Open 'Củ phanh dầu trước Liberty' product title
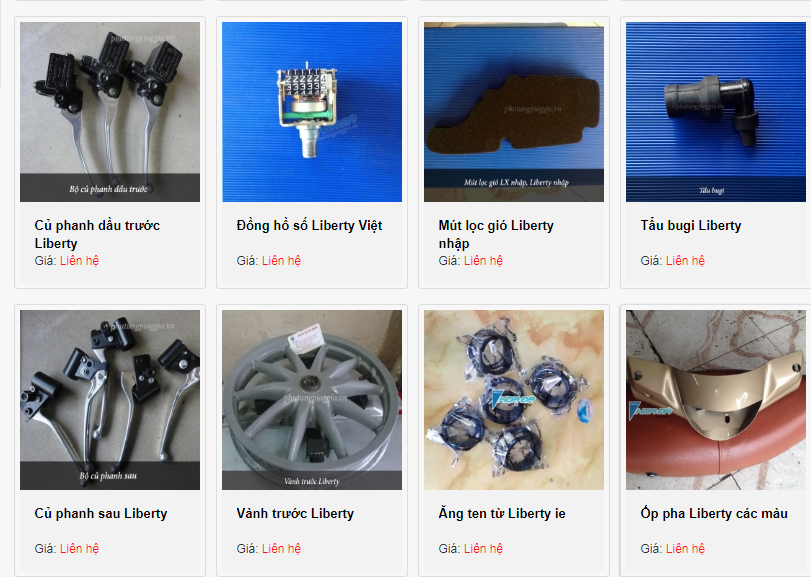811x577 pixels. pyautogui.click(x=97, y=234)
